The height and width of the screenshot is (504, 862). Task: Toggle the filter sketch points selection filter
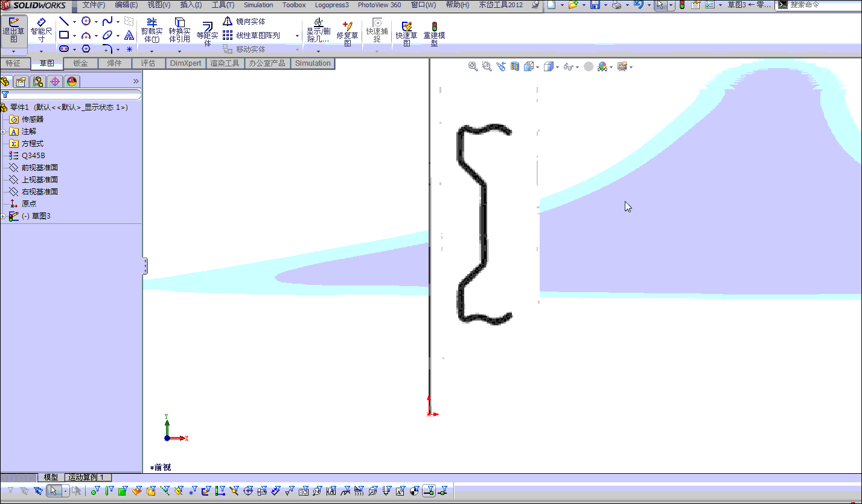tap(193, 491)
